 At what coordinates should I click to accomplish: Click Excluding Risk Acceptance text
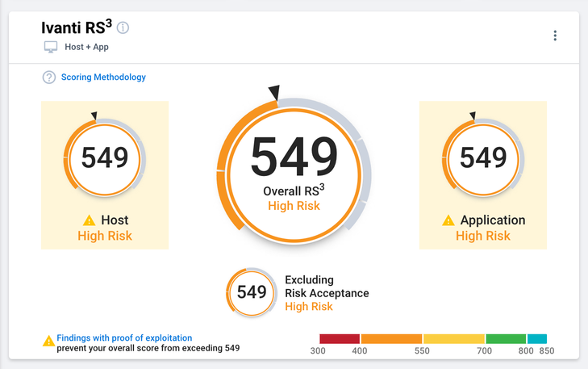tap(327, 287)
